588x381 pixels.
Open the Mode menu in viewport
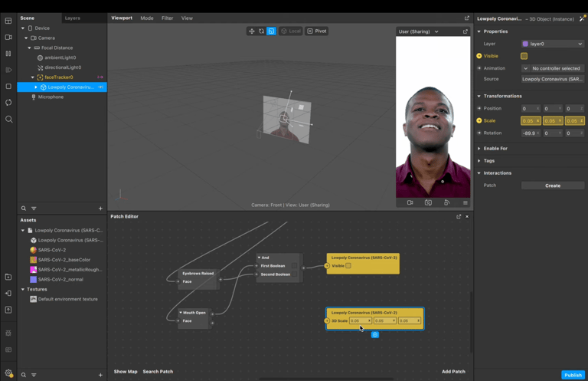pyautogui.click(x=147, y=18)
